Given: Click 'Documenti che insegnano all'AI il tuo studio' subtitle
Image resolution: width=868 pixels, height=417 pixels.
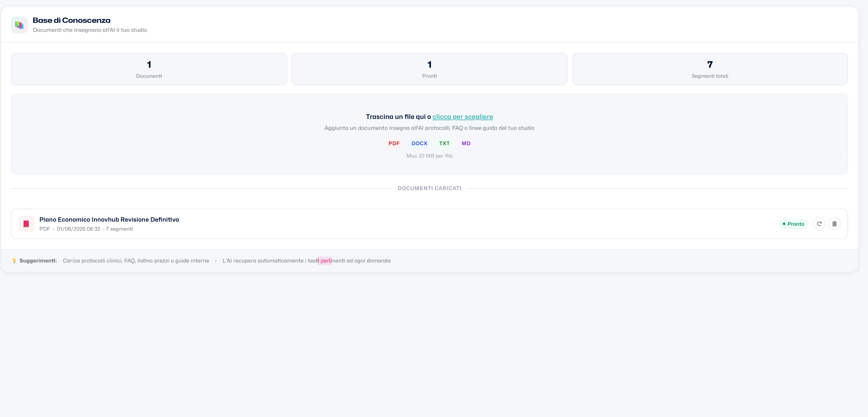Looking at the screenshot, I should point(90,30).
